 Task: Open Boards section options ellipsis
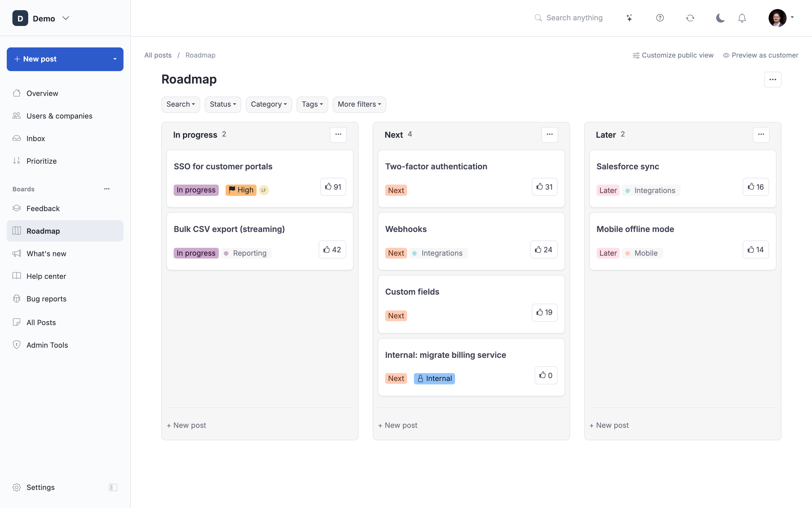click(x=107, y=189)
